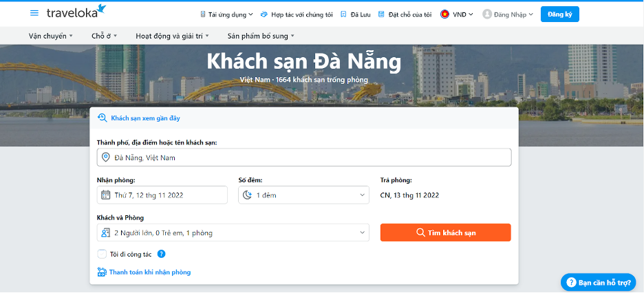This screenshot has width=644, height=293.
Task: Click the calendar icon in check-in field
Action: click(106, 195)
